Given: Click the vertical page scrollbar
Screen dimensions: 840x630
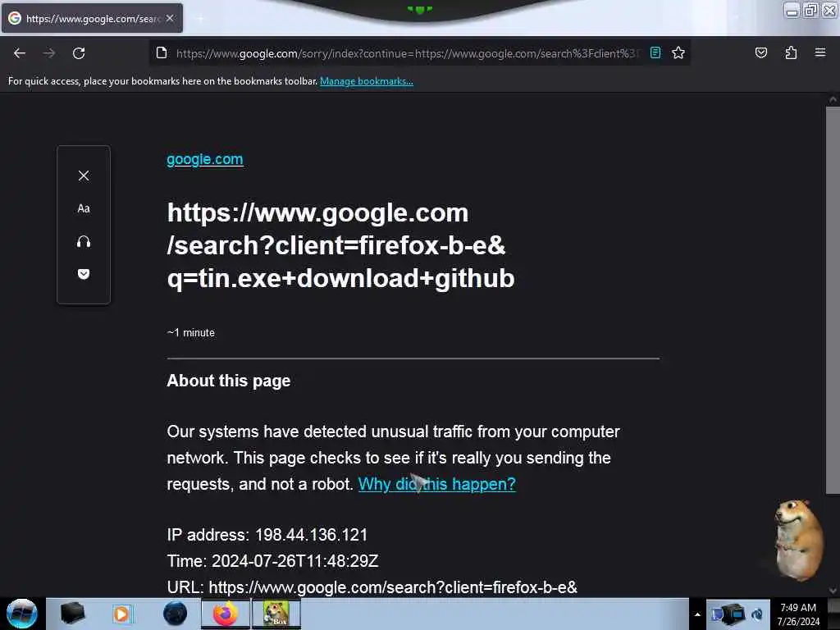Looking at the screenshot, I should pos(833,300).
